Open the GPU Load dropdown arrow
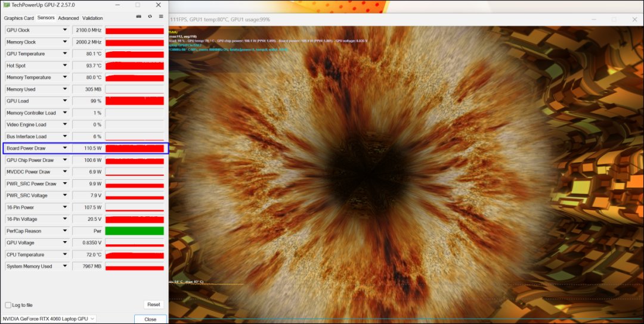644x324 pixels. click(65, 101)
